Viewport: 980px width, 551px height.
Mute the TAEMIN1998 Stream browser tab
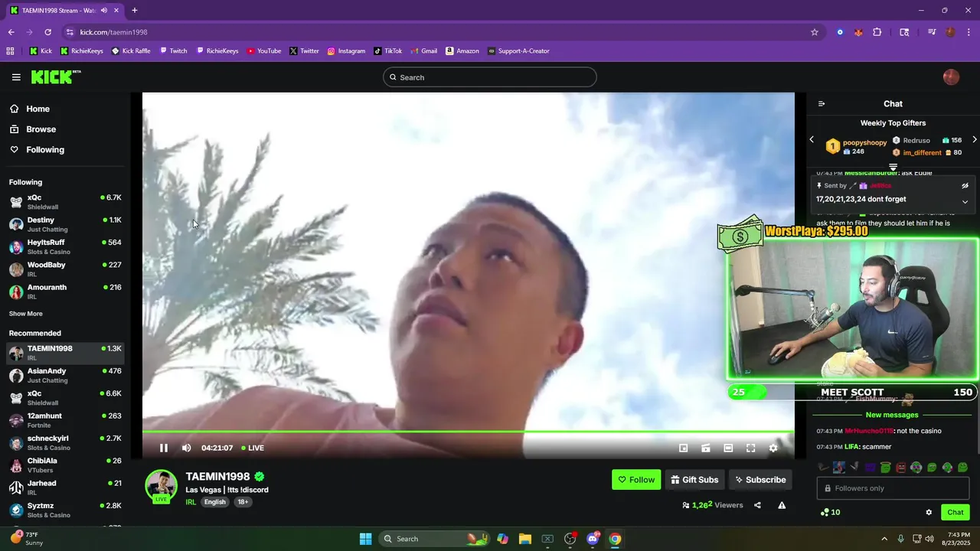103,11
